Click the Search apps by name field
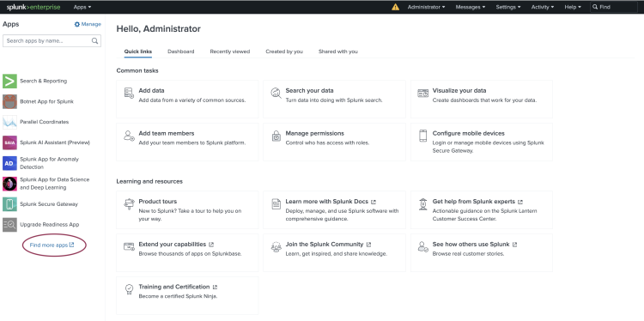644x321 pixels. click(52, 40)
